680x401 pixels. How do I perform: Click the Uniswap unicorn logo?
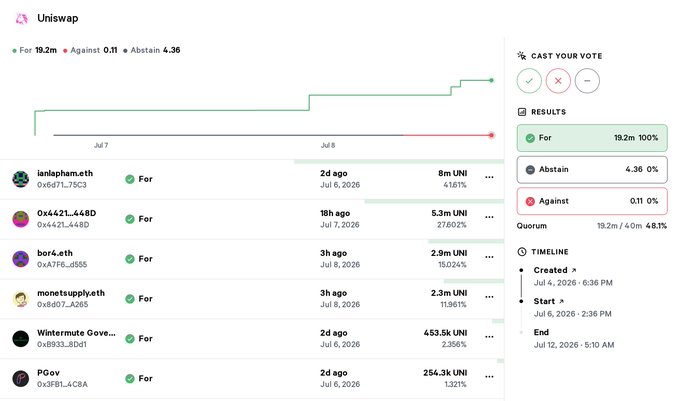click(x=21, y=19)
